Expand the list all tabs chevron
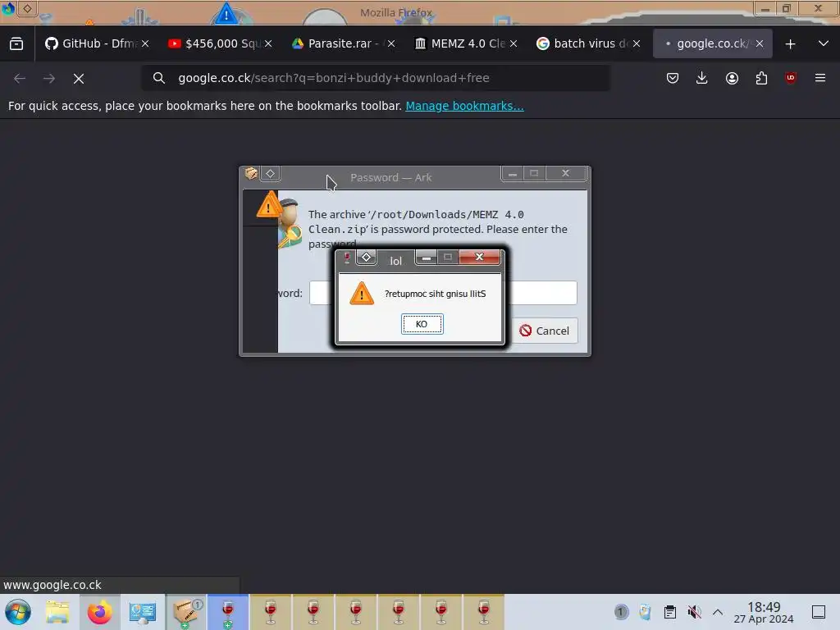The width and height of the screenshot is (840, 630). 824,43
